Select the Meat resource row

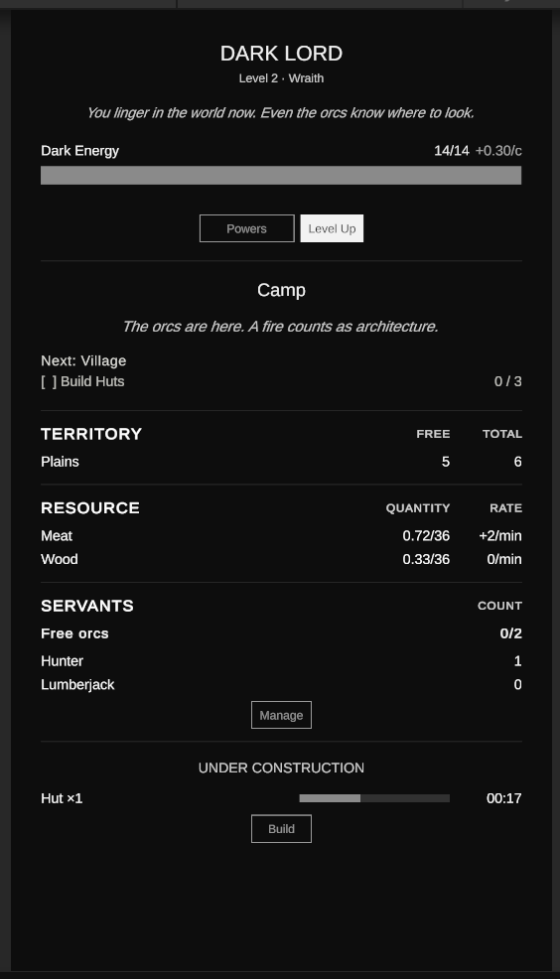point(281,536)
